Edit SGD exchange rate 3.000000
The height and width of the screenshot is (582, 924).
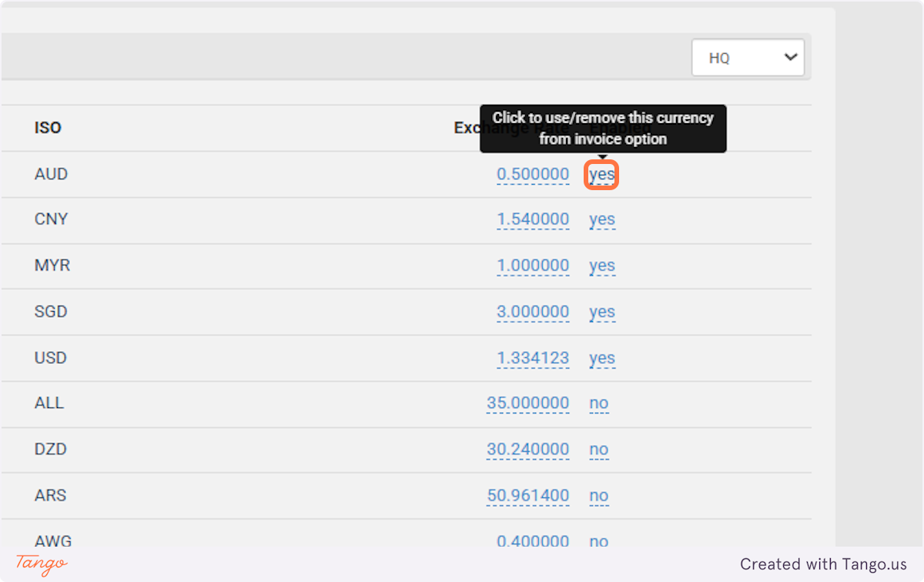pyautogui.click(x=533, y=312)
